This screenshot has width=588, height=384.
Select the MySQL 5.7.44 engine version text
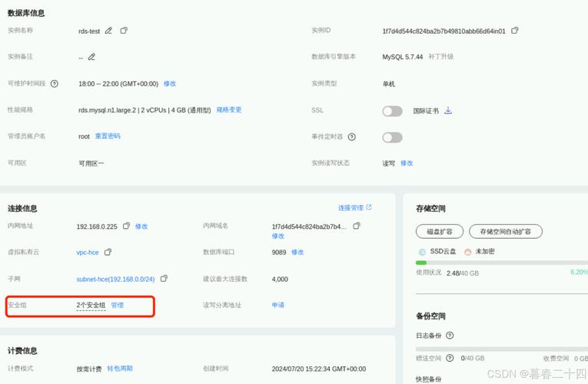(402, 57)
